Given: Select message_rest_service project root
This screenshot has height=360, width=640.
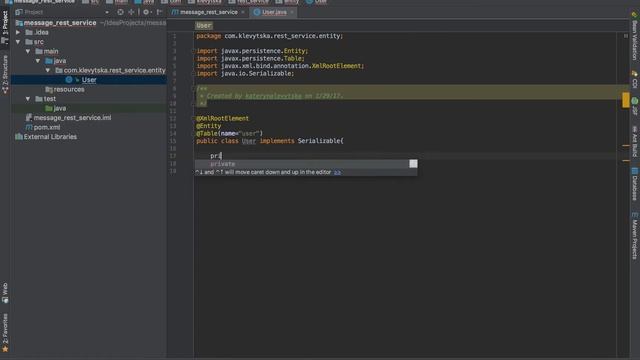Looking at the screenshot, I should 60,23.
